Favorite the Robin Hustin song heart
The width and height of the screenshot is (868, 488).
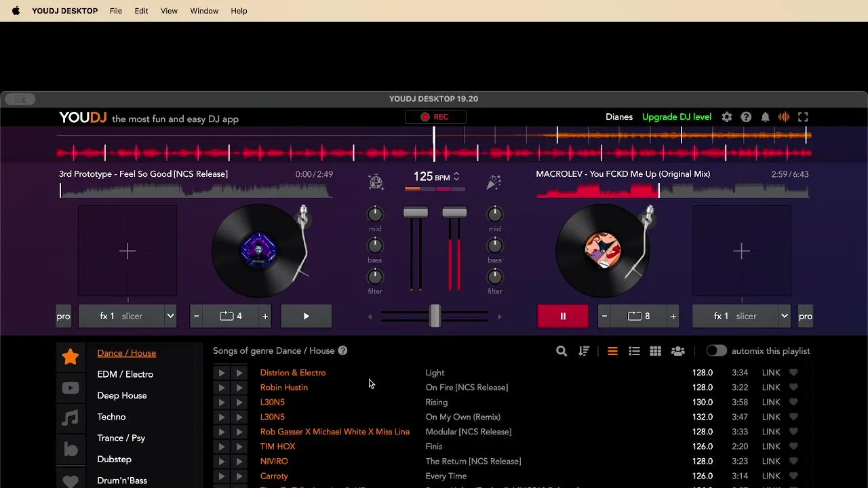pyautogui.click(x=793, y=388)
